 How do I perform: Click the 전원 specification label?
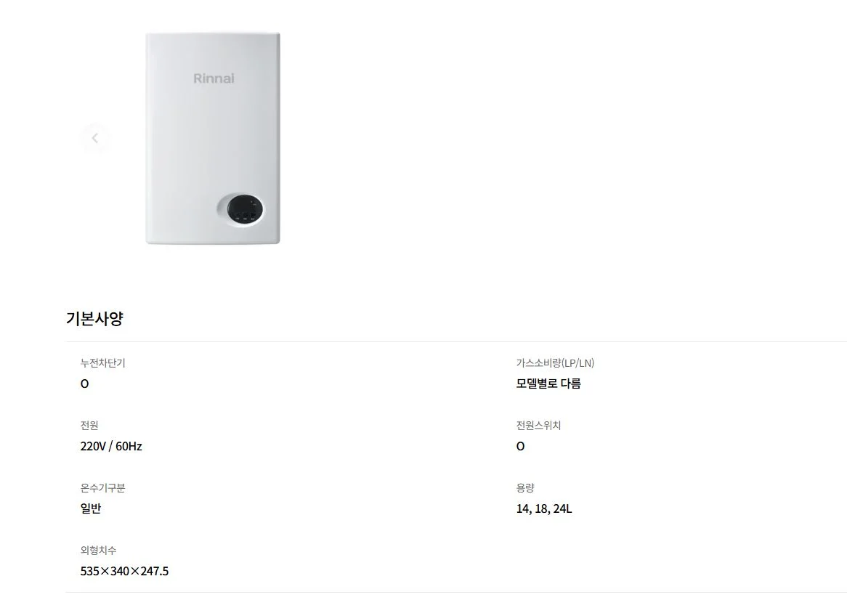pyautogui.click(x=89, y=426)
